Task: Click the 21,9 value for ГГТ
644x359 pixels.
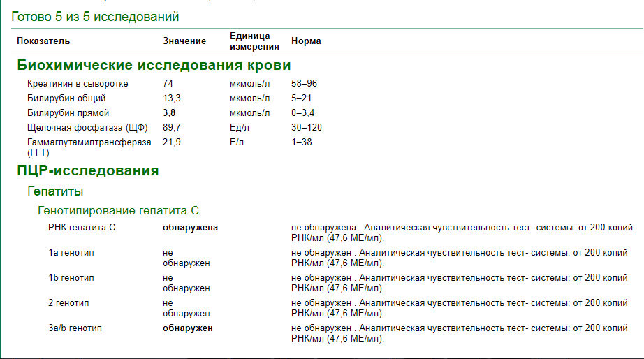Action: click(x=172, y=142)
